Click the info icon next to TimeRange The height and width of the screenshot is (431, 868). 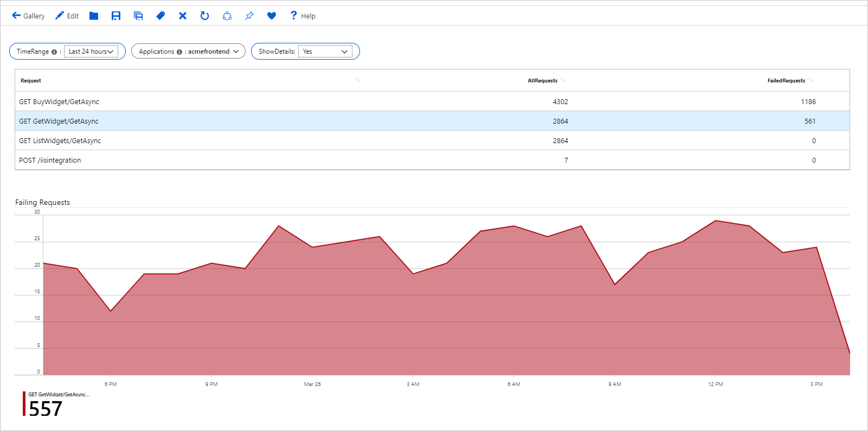[54, 52]
